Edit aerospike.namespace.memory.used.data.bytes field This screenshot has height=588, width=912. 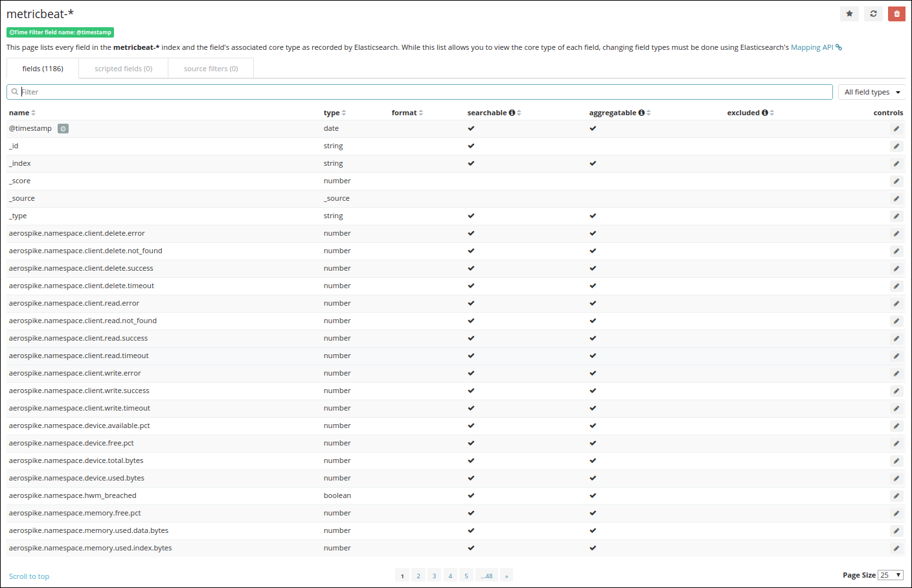click(896, 531)
